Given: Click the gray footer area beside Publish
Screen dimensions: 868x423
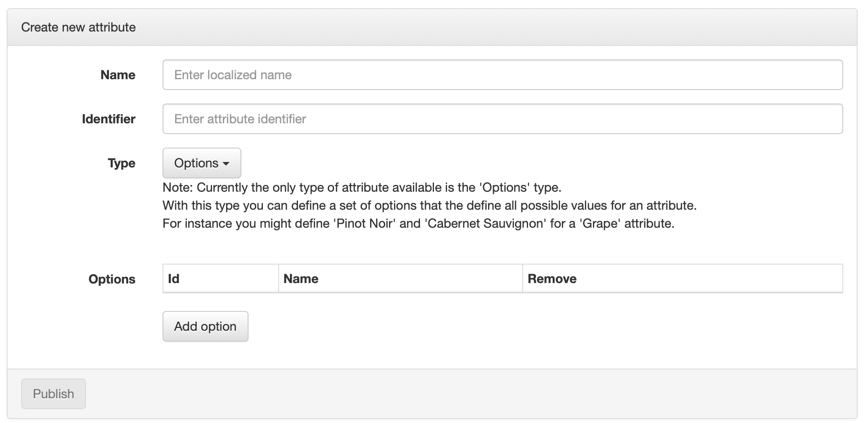Looking at the screenshot, I should pyautogui.click(x=450, y=394).
